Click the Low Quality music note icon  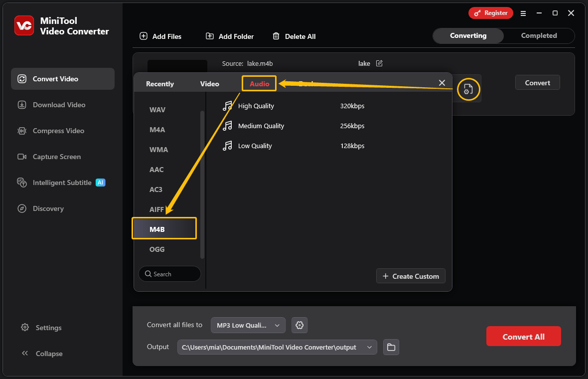(227, 146)
